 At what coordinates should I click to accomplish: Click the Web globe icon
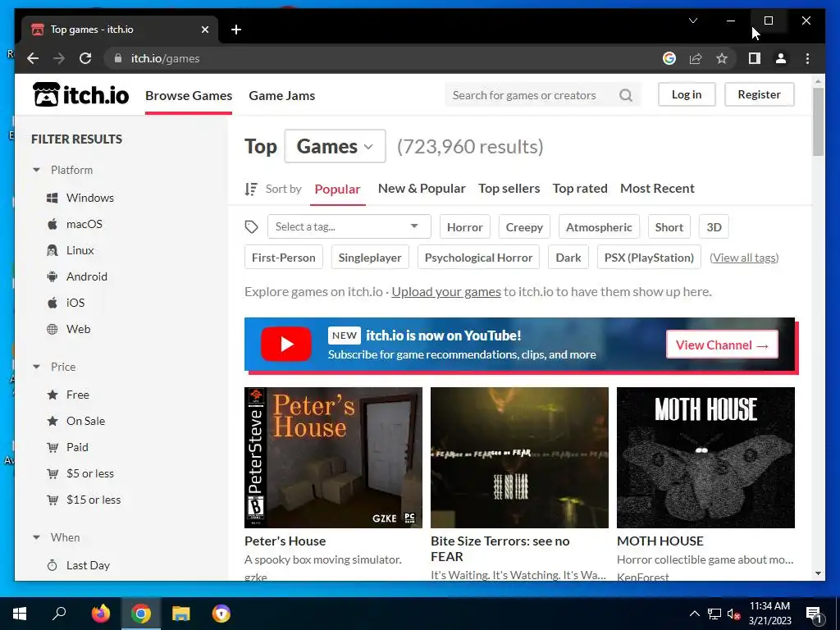pos(52,329)
